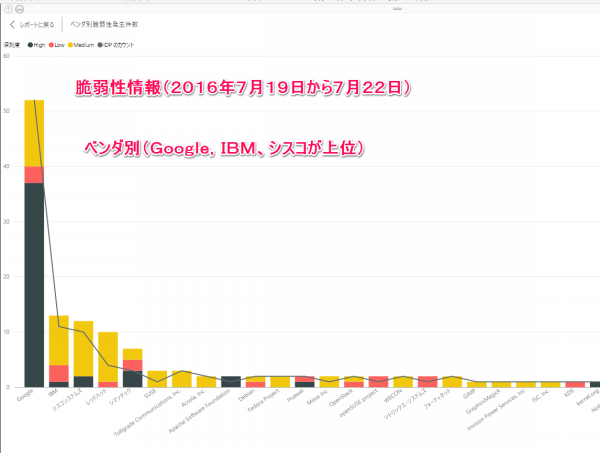This screenshot has width=600, height=453.
Task: Select the KDE red bar
Action: (575, 385)
